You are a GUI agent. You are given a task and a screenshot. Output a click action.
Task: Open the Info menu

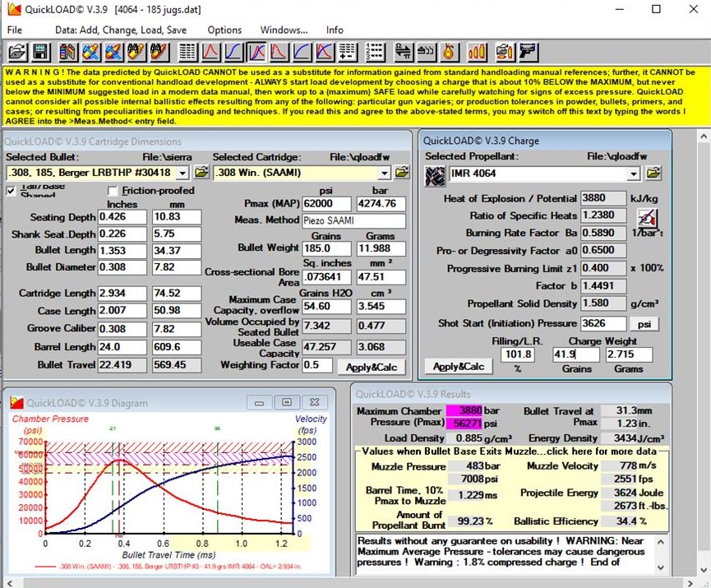(x=335, y=30)
